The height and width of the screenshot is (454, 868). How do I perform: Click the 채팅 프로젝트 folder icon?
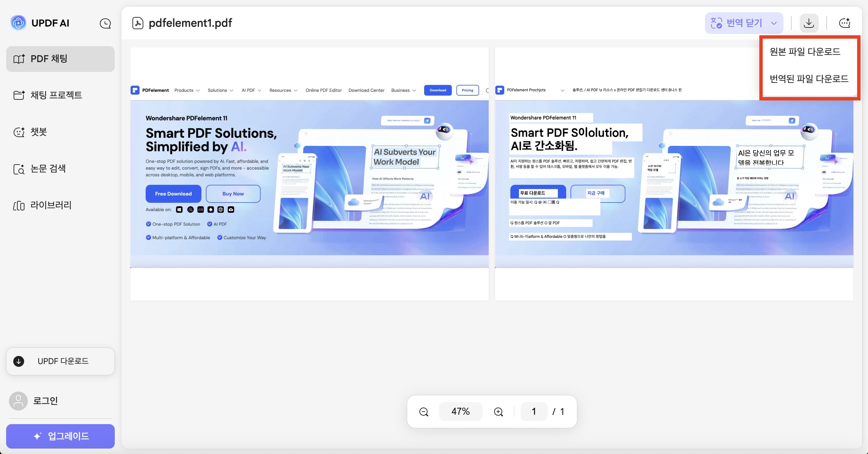coord(19,95)
